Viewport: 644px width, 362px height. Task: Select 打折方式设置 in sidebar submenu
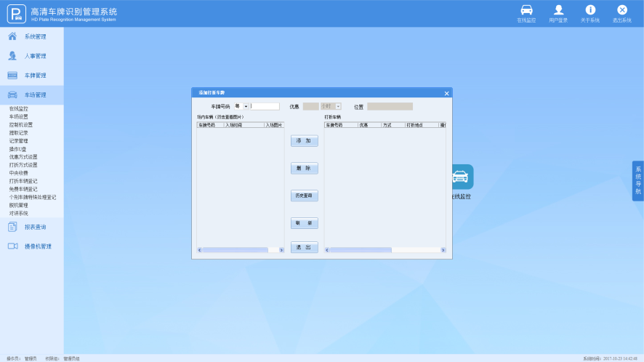point(23,165)
